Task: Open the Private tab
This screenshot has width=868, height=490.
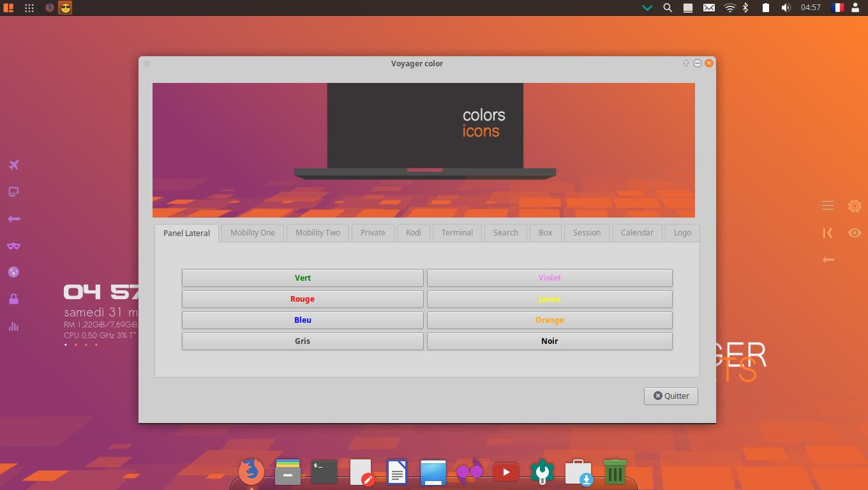Action: coord(373,232)
